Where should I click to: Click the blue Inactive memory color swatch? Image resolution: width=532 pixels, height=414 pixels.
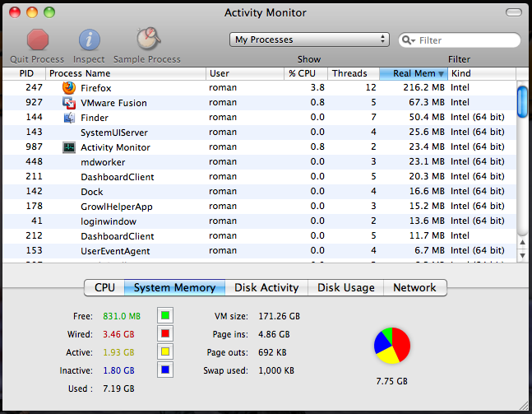point(165,370)
